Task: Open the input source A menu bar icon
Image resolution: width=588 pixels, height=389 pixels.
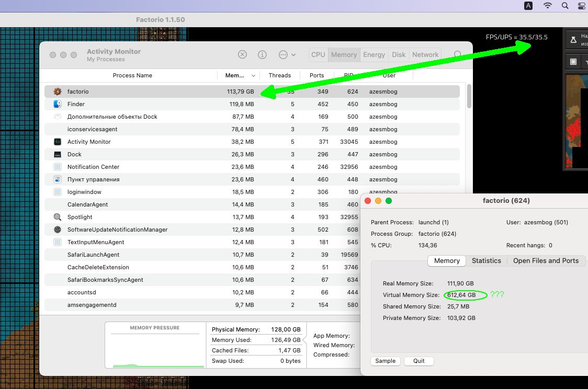Action: tap(528, 6)
